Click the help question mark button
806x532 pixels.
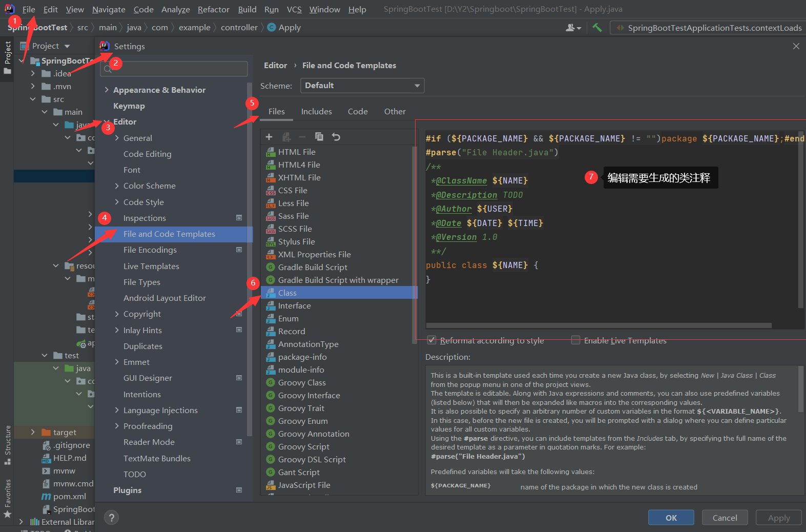coord(111,518)
